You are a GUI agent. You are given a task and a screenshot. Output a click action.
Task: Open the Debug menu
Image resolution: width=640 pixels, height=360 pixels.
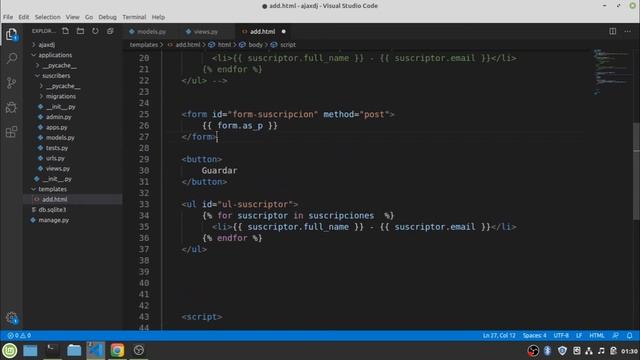coord(107,17)
